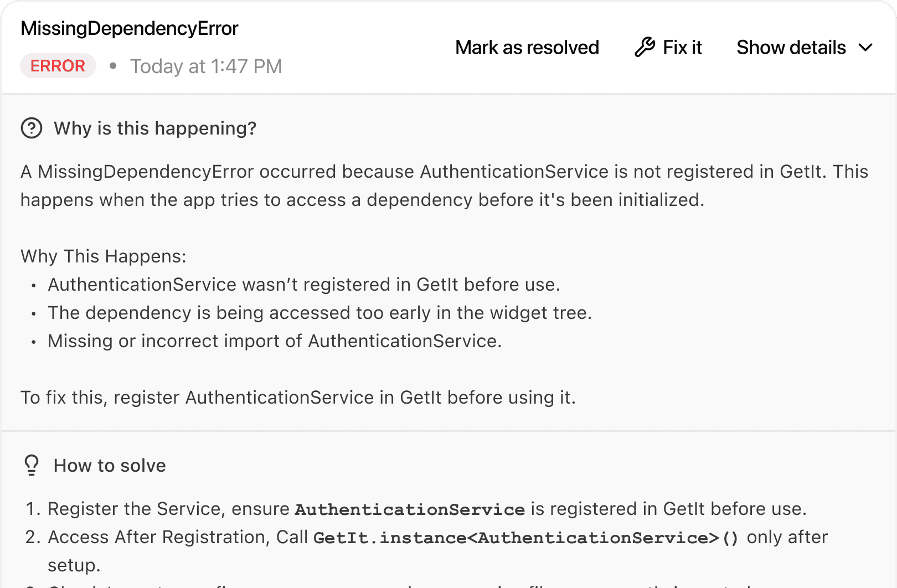
Task: Click the Fix it label
Action: coord(682,48)
